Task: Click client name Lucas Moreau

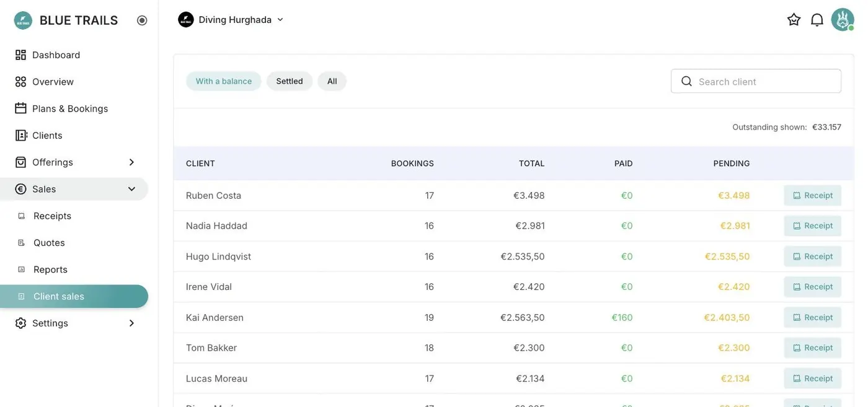Action: click(216, 379)
